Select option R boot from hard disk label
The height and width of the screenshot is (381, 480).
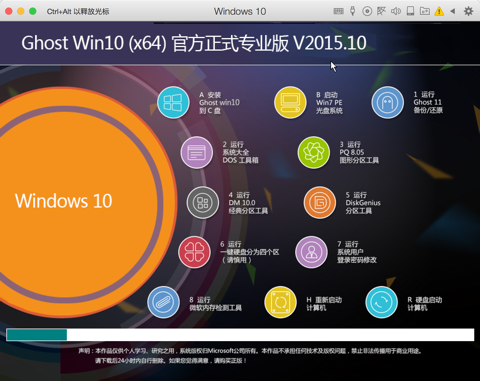click(x=425, y=304)
